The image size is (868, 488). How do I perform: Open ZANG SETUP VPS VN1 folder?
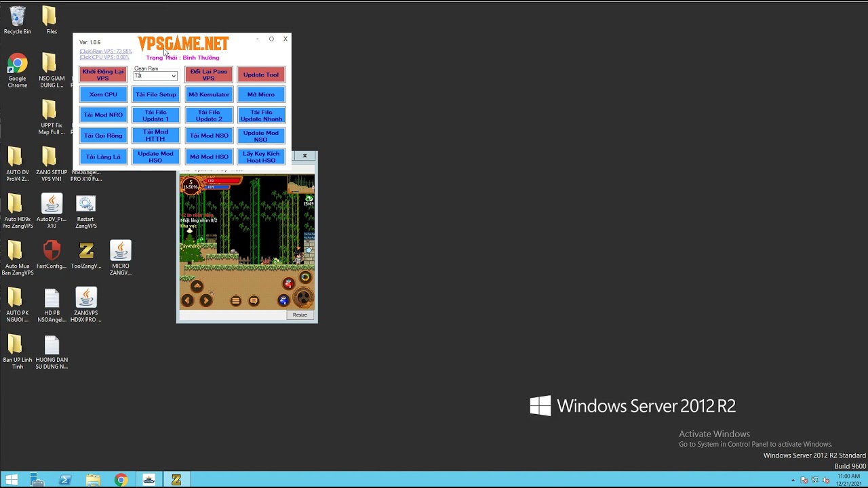51,164
